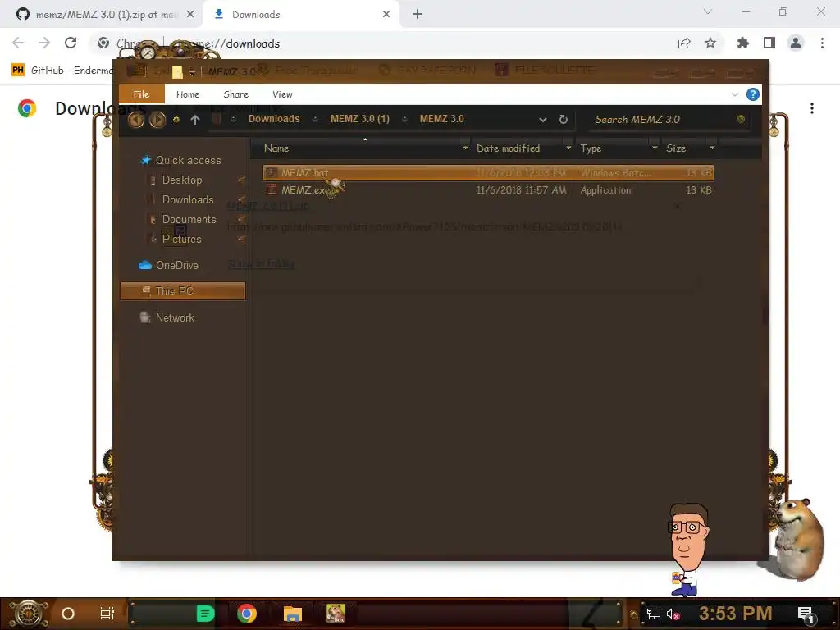The image size is (840, 630).
Task: Open the notification center icon
Action: click(x=806, y=614)
